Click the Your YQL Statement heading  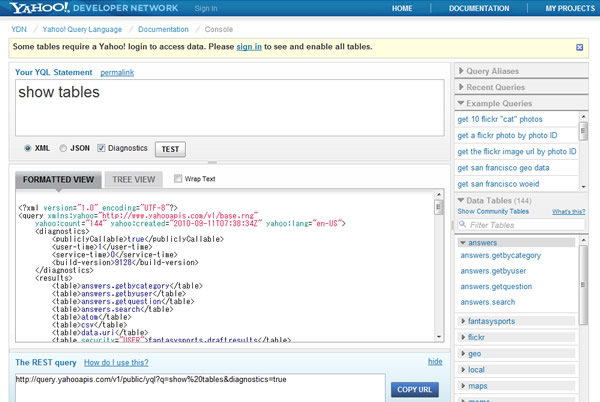(54, 72)
